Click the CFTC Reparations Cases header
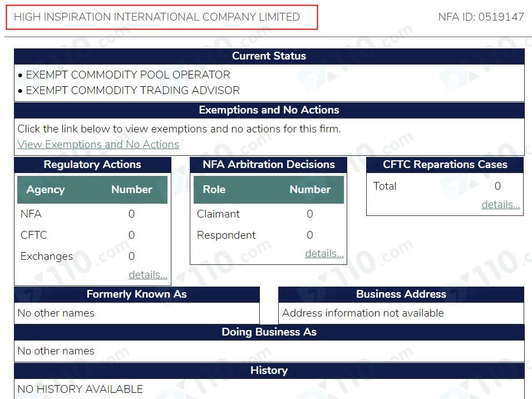 pos(445,165)
